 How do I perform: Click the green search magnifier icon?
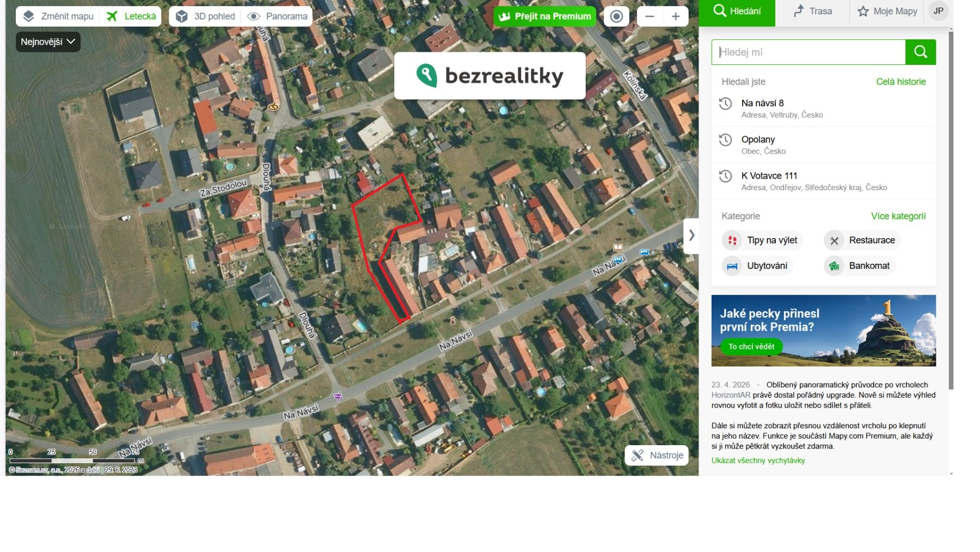(x=920, y=52)
